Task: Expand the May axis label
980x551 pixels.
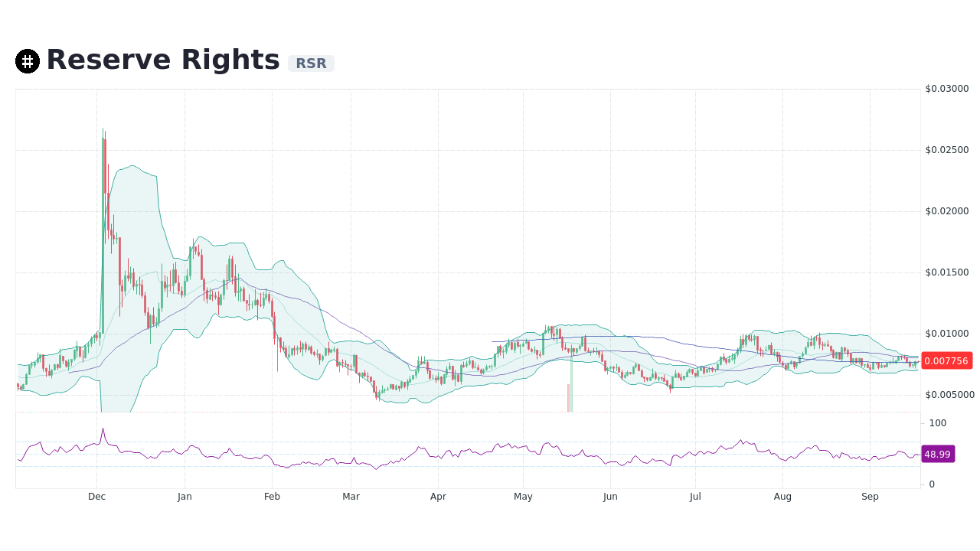Action: click(x=523, y=496)
